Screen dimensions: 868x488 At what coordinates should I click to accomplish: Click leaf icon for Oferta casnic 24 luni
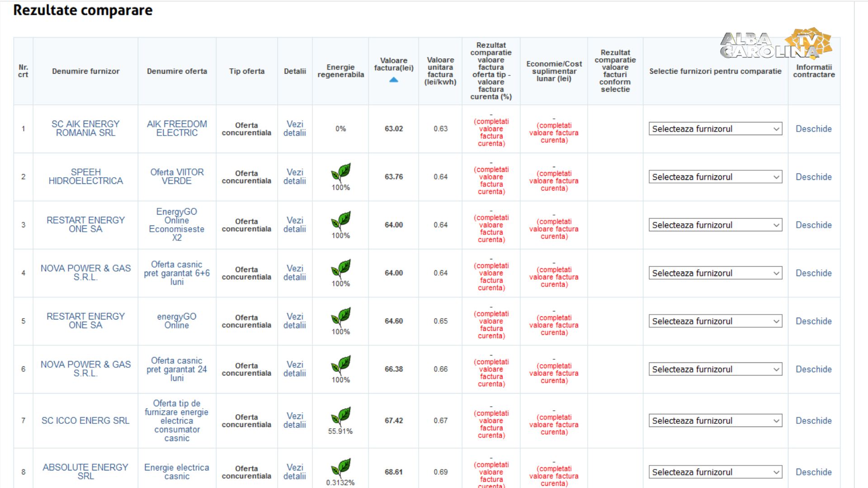(x=341, y=365)
